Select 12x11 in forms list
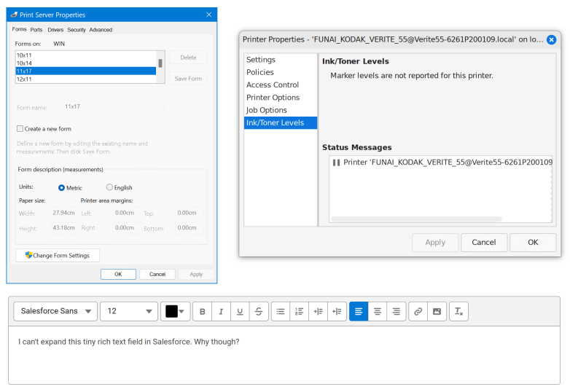This screenshot has height=392, width=570. [86, 79]
